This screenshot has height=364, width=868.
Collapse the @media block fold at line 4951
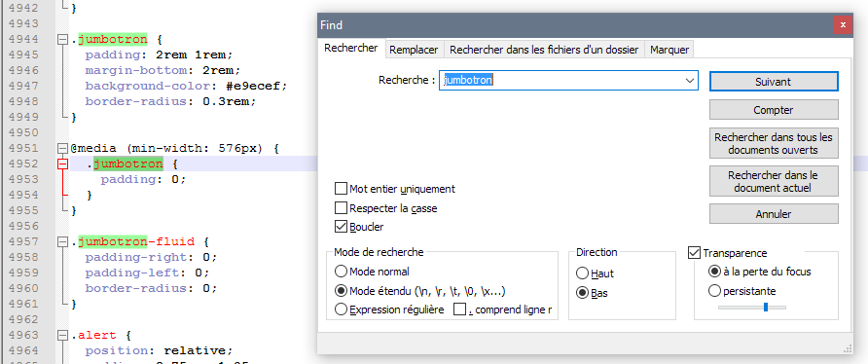[62, 149]
